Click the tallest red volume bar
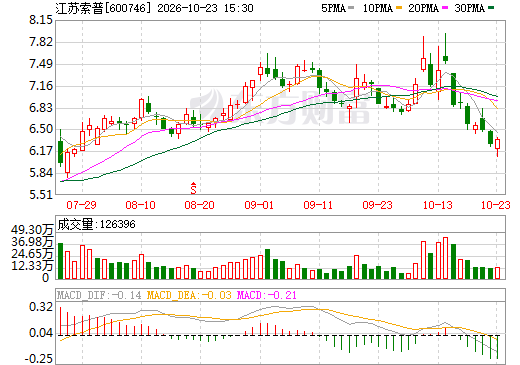 click(445, 258)
